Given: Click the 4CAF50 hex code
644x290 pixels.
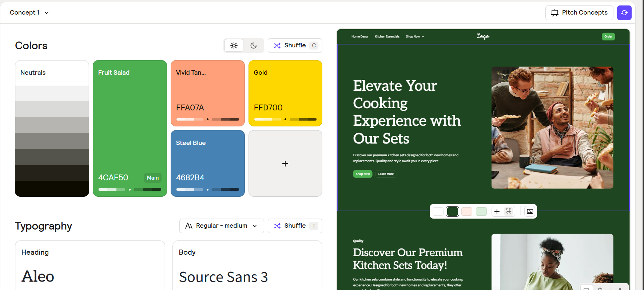Looking at the screenshot, I should click(x=113, y=178).
